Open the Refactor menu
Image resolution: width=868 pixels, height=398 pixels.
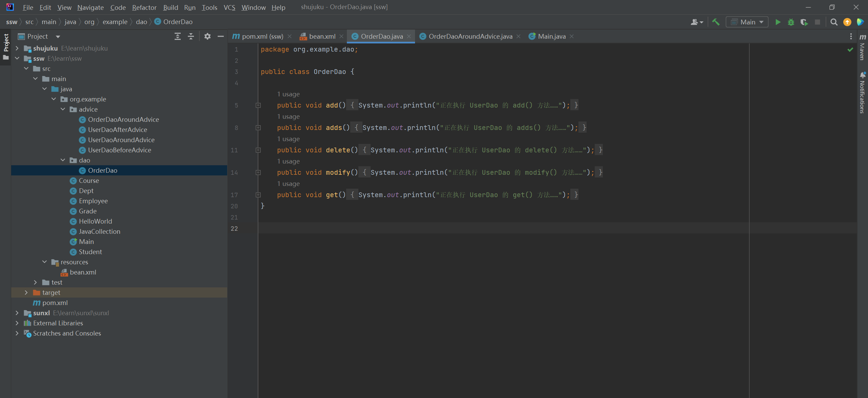click(144, 7)
